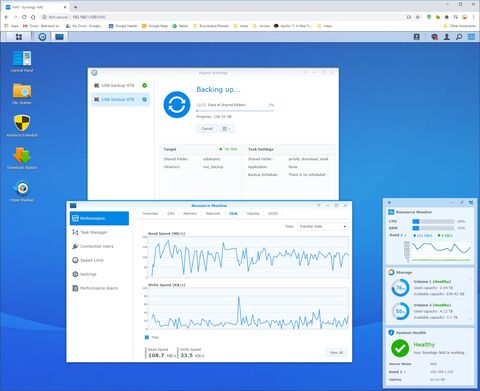Click the System Health widget info icon

tap(391, 332)
